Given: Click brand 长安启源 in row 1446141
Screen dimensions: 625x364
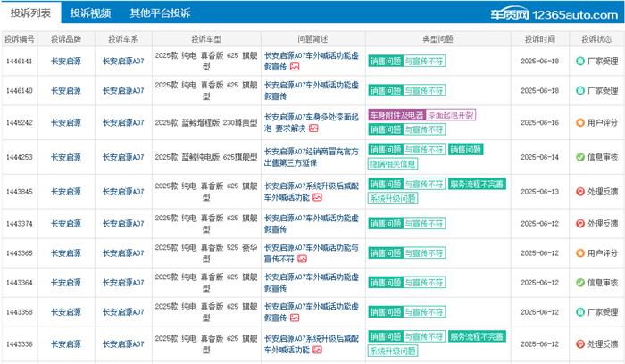Looking at the screenshot, I should pyautogui.click(x=66, y=61).
